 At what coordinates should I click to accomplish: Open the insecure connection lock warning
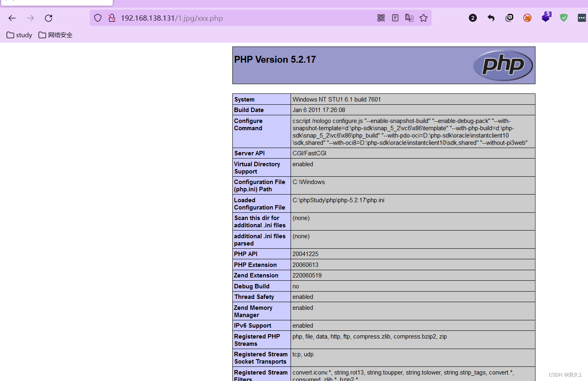[112, 18]
